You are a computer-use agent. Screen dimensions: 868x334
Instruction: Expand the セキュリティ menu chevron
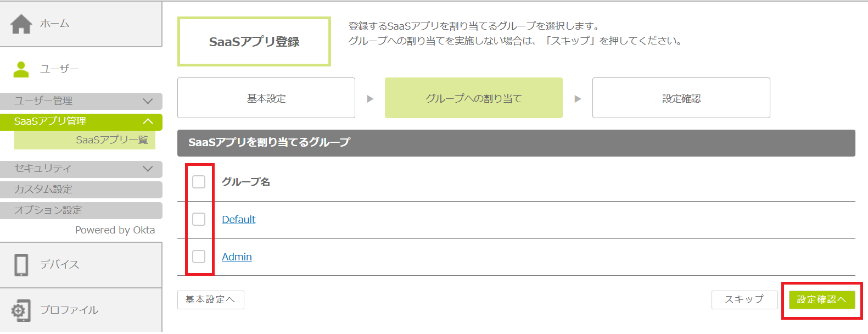click(148, 169)
